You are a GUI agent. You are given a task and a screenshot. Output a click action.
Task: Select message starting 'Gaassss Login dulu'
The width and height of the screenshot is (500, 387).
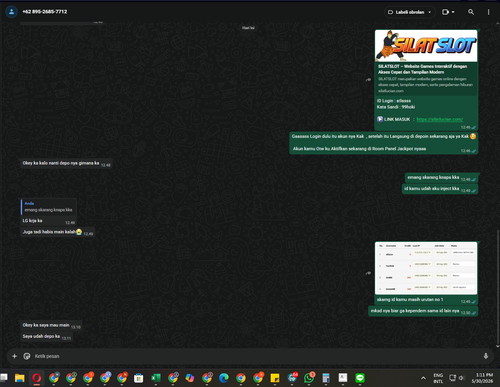(383, 142)
